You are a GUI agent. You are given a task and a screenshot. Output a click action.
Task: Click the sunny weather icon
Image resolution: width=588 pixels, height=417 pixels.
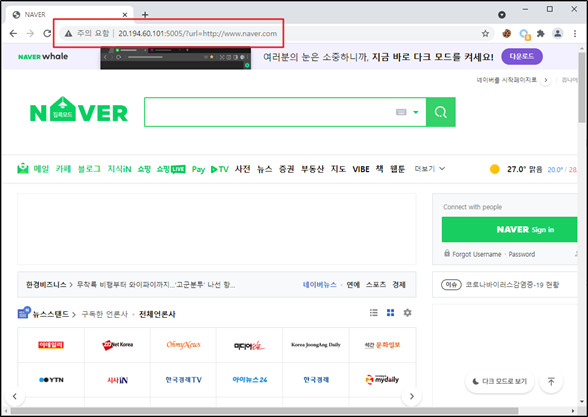[x=495, y=169]
